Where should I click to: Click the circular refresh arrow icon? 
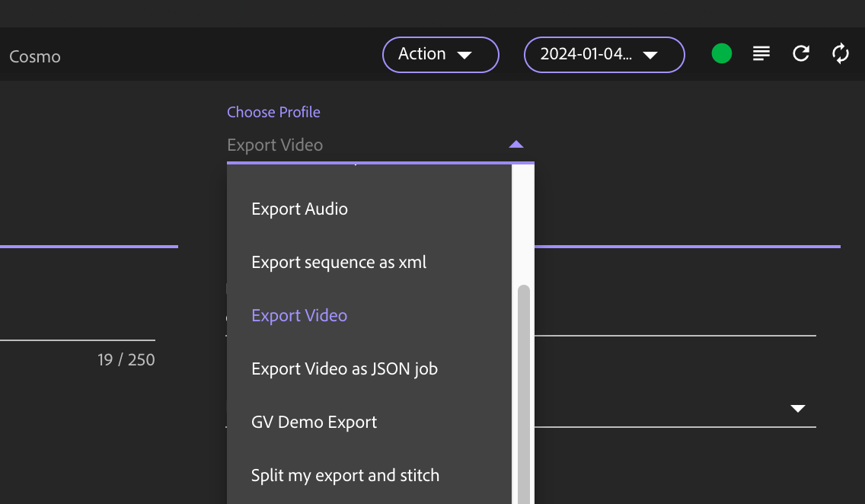pyautogui.click(x=801, y=53)
